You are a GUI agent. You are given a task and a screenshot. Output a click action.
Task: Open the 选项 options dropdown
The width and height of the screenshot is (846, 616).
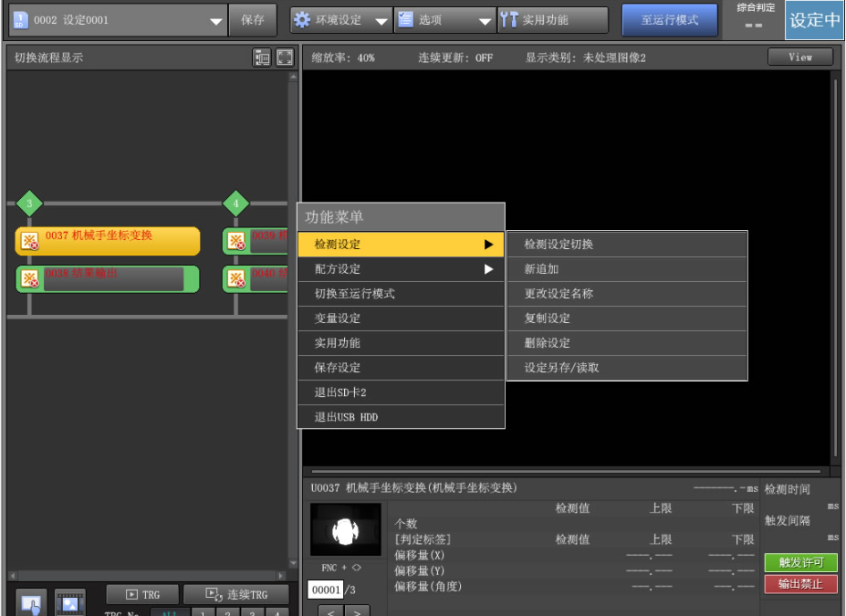tap(444, 20)
